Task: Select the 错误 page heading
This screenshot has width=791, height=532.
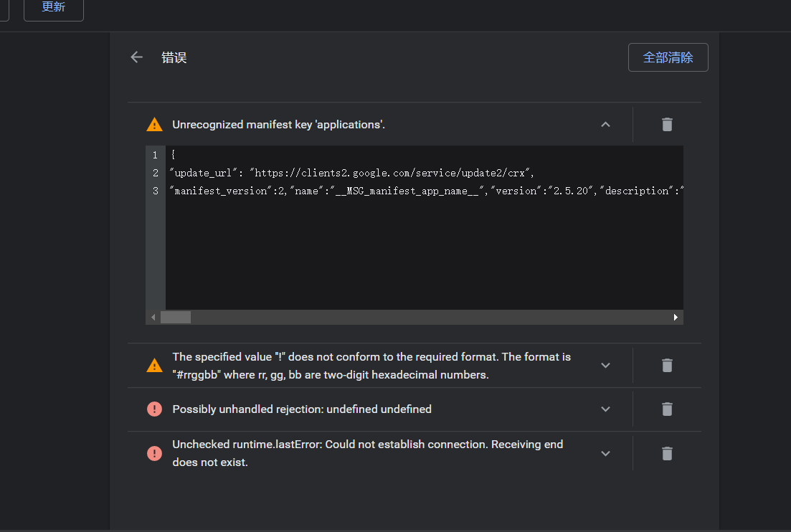Action: (174, 57)
